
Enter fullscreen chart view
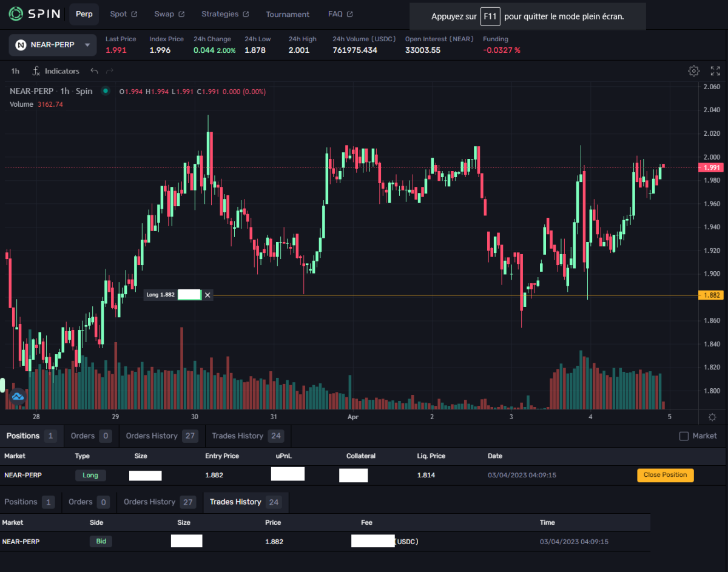tap(714, 71)
